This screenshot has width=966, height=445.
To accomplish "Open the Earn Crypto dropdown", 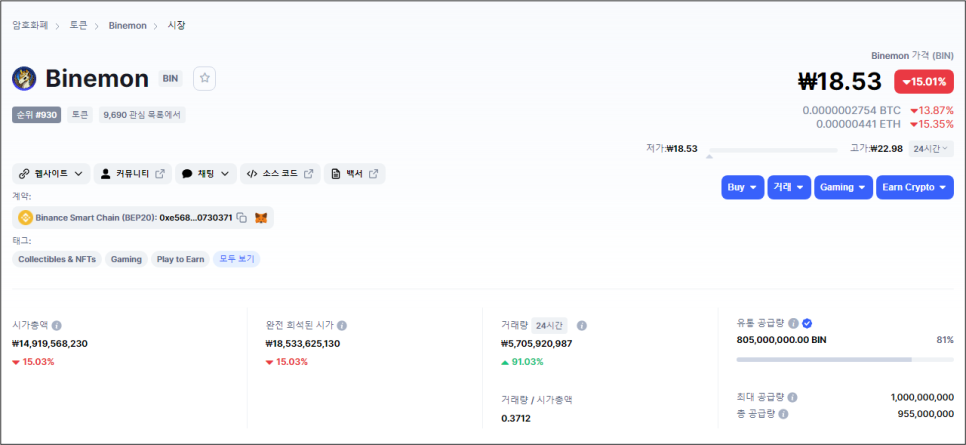I will (x=914, y=187).
